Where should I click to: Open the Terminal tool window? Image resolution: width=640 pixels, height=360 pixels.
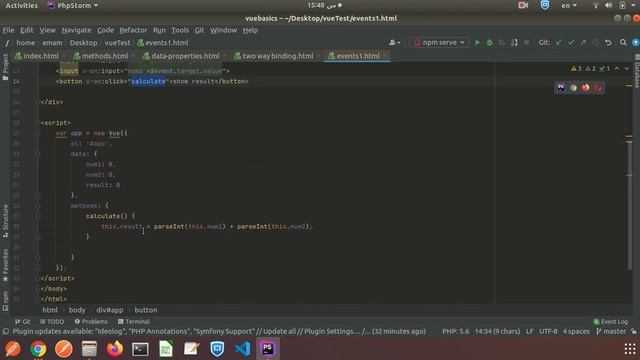(133, 322)
